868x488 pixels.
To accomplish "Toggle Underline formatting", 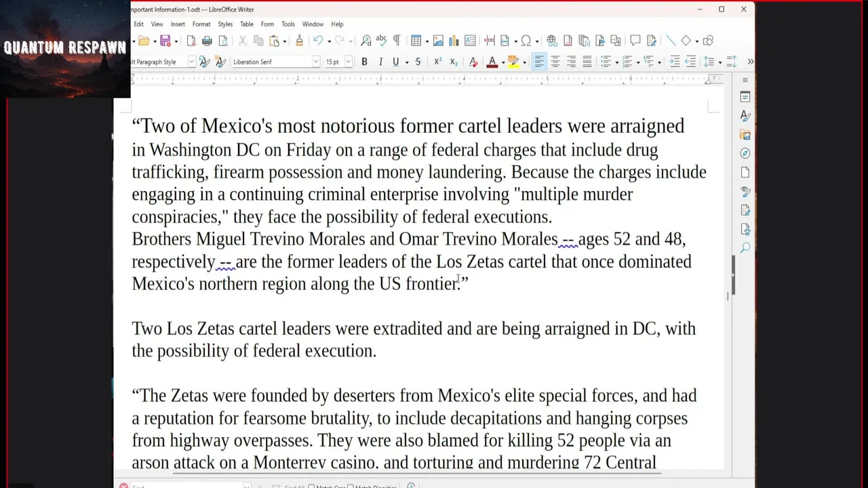I will click(395, 62).
